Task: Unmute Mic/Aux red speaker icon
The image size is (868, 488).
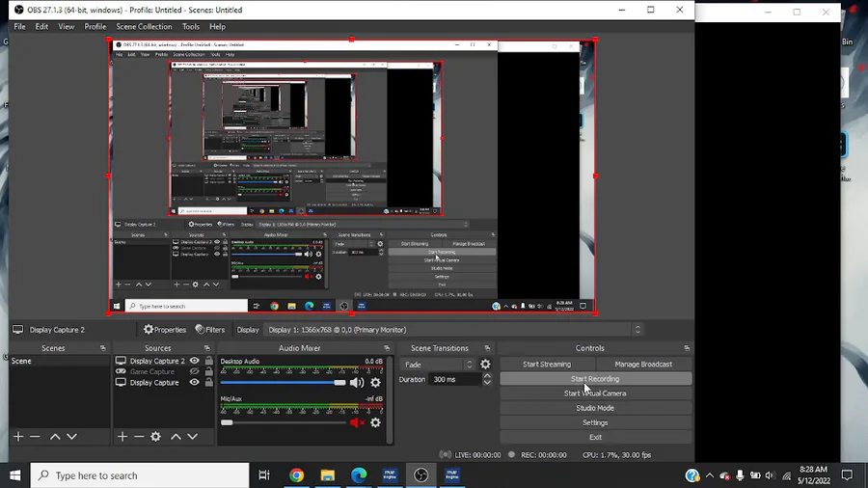Action: coord(357,422)
